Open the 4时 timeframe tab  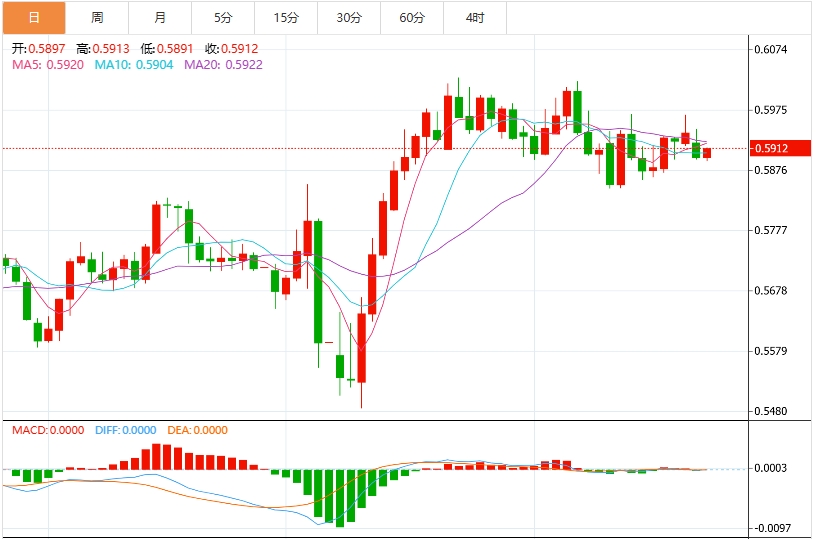[475, 18]
